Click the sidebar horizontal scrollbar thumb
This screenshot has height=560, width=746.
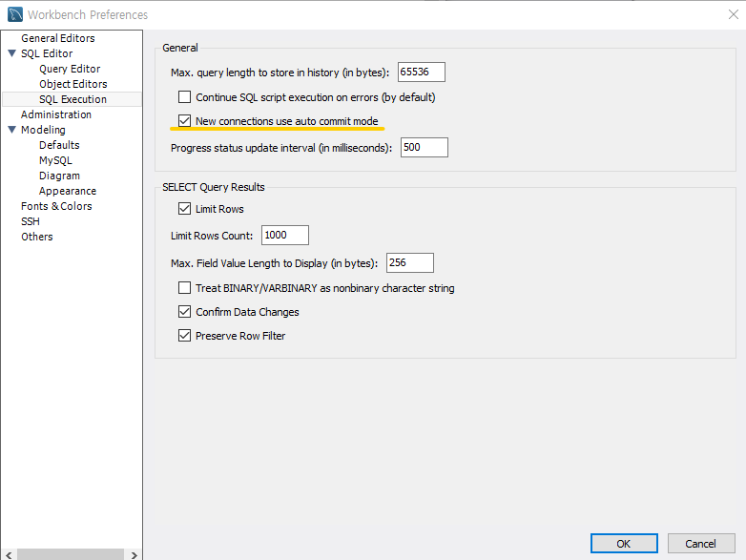click(71, 555)
